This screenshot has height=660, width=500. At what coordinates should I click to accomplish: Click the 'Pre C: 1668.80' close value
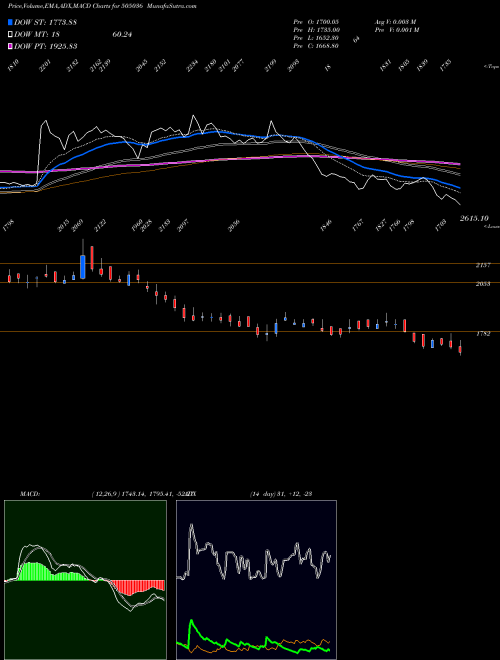click(316, 46)
